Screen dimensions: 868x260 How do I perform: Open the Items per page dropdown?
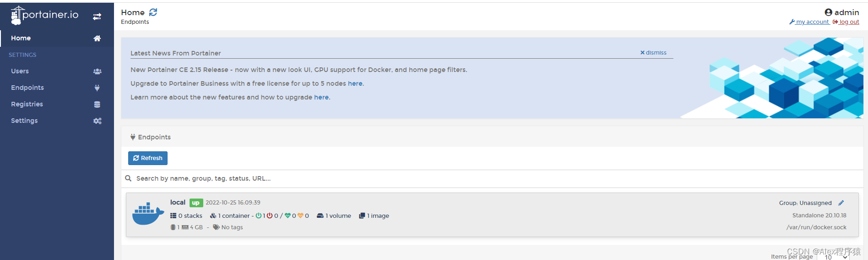pos(834,257)
